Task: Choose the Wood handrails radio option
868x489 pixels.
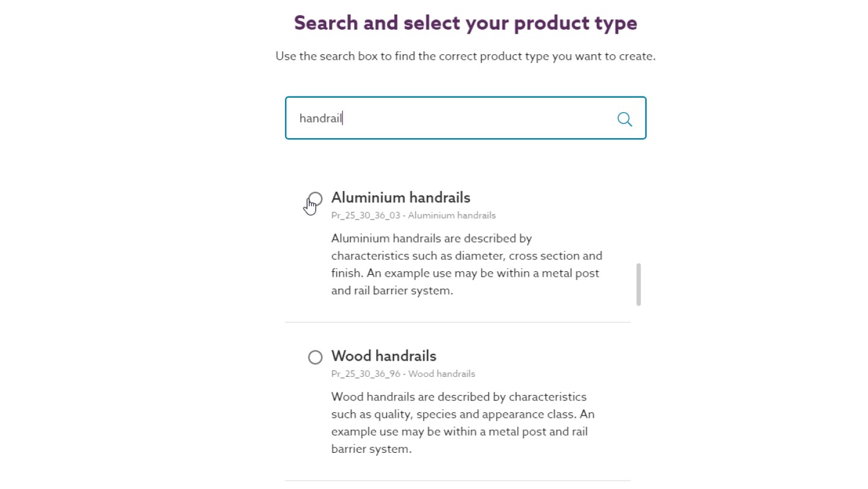Action: [x=315, y=358]
